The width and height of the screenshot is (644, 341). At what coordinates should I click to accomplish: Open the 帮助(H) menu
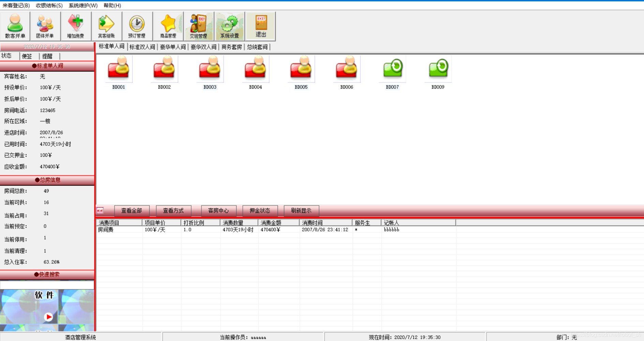[x=112, y=5]
